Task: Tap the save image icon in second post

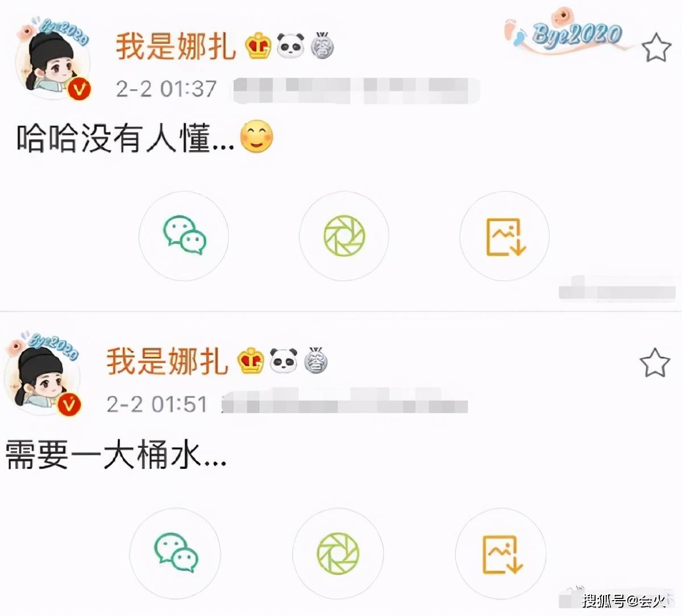Action: (501, 552)
